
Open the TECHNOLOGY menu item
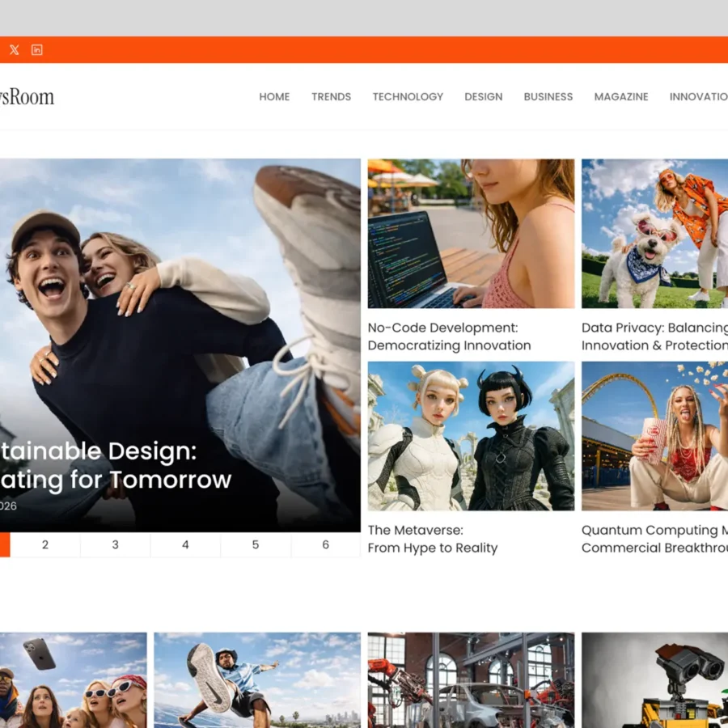[x=408, y=96]
